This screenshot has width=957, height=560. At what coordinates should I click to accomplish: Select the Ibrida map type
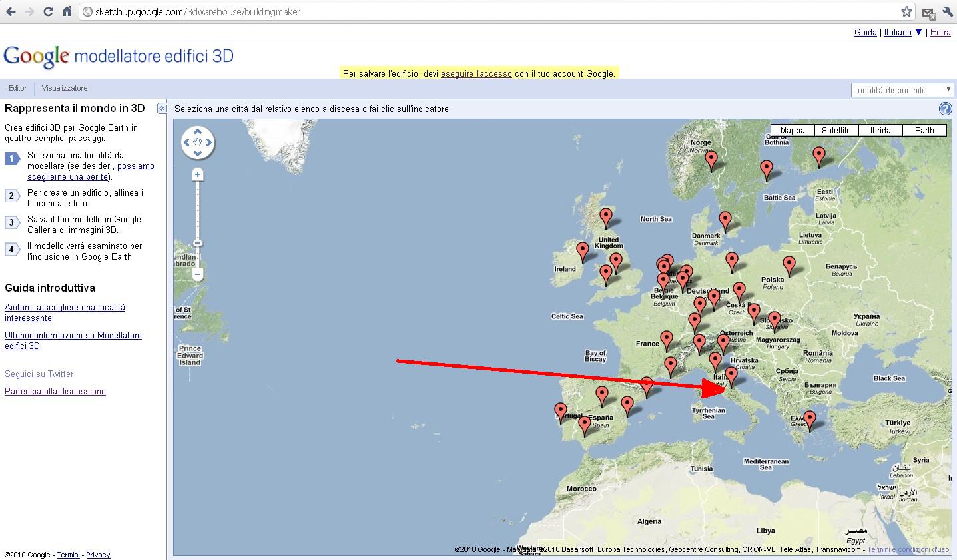coord(880,131)
